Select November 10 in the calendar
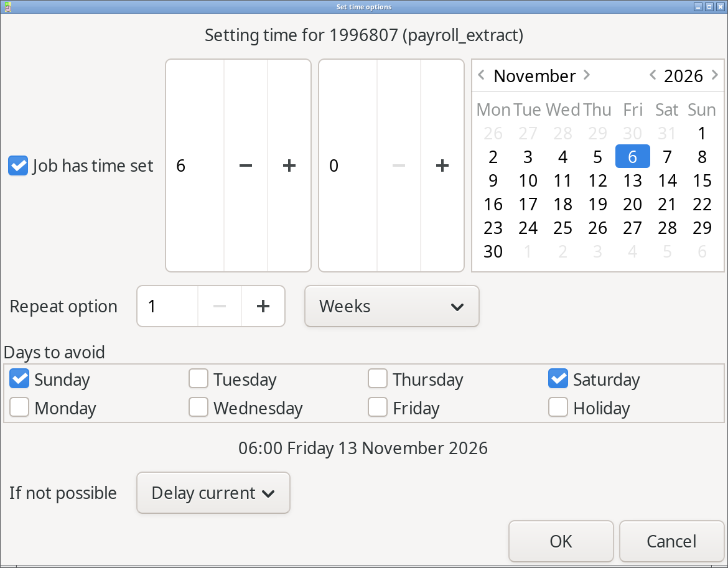 (528, 180)
